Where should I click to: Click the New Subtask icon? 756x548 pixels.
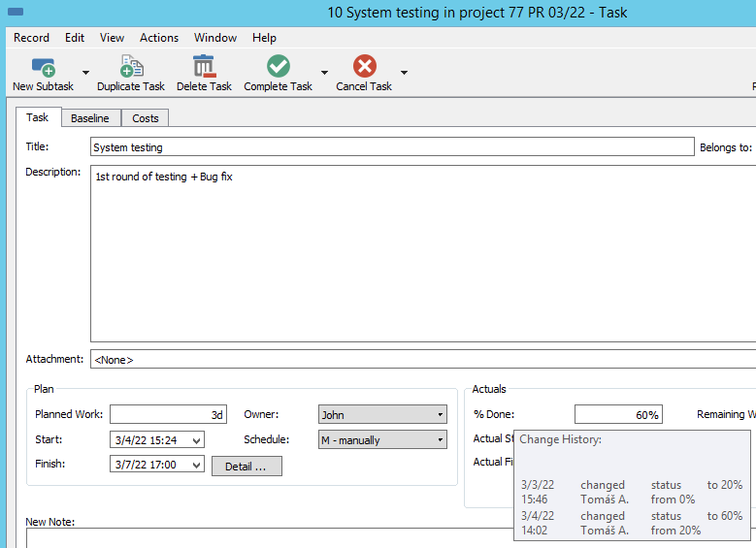(43, 67)
